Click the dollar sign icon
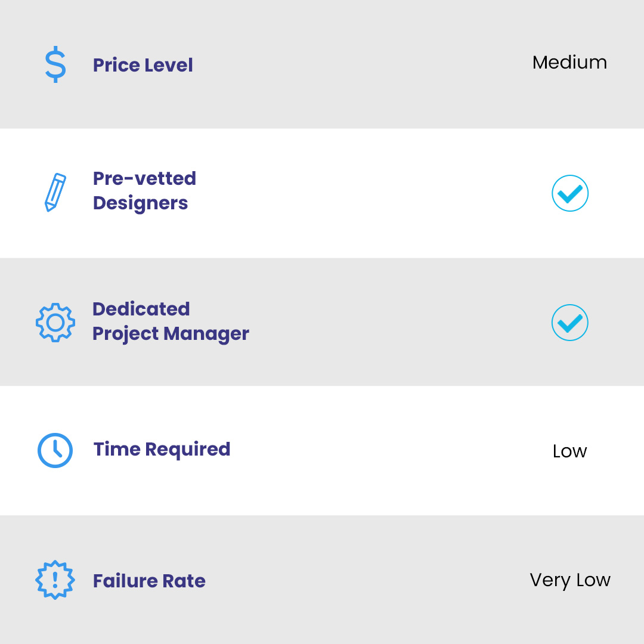The width and height of the screenshot is (644, 644). click(55, 66)
